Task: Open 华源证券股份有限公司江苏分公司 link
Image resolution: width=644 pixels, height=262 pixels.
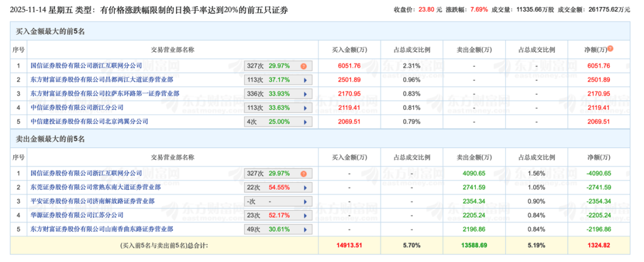Action: 77,215
